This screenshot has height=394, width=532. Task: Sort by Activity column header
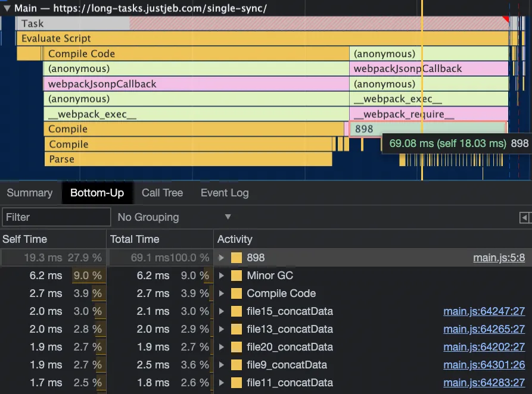point(373,239)
